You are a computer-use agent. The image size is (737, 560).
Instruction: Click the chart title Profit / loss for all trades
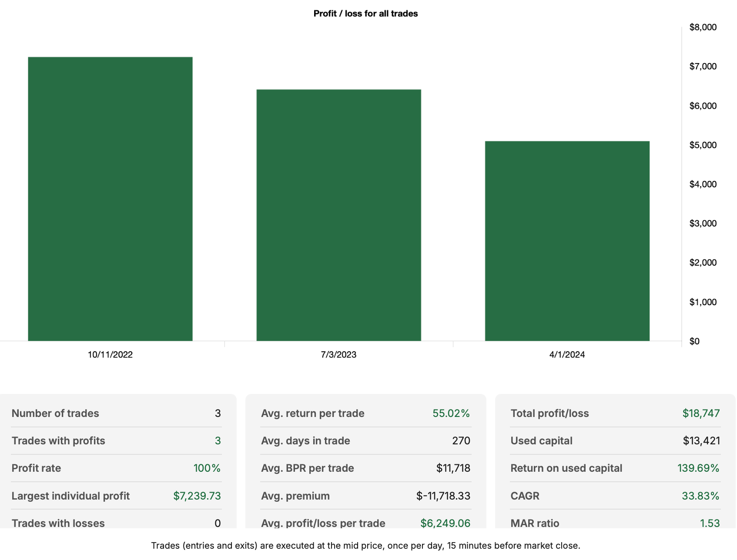[365, 13]
